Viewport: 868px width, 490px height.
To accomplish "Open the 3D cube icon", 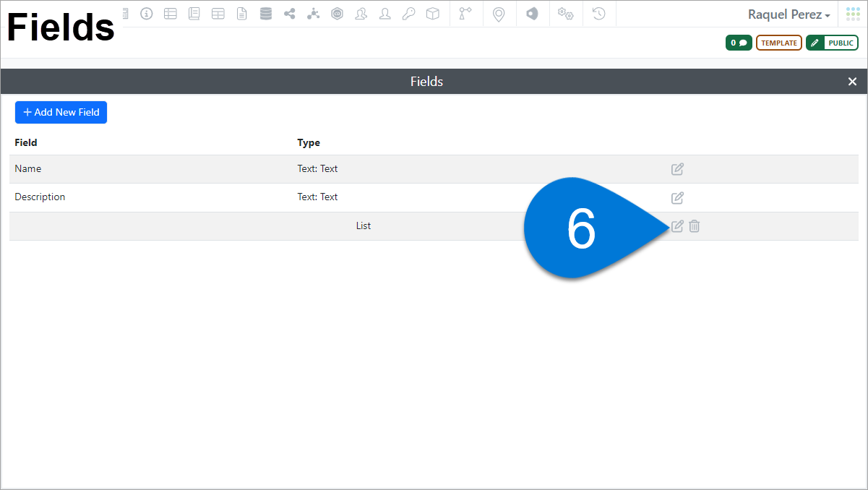I will tap(433, 14).
